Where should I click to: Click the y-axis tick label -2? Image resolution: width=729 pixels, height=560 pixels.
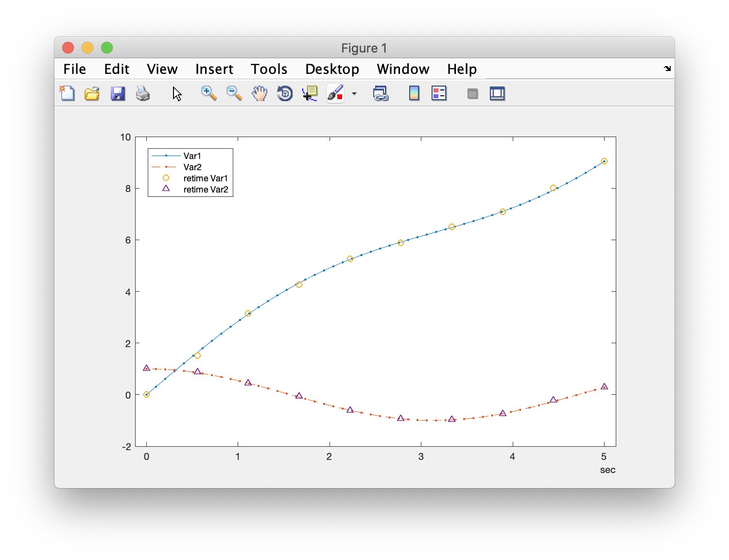tap(126, 446)
